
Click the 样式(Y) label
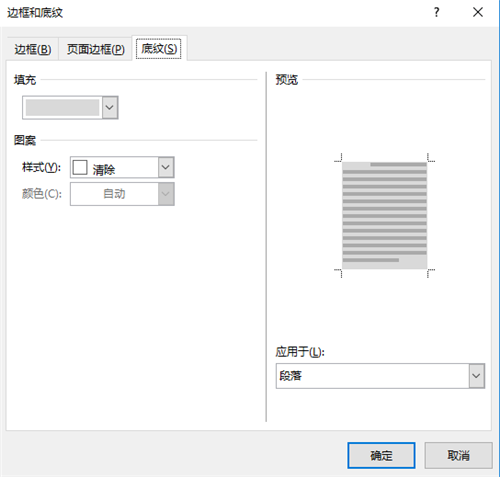tap(42, 167)
